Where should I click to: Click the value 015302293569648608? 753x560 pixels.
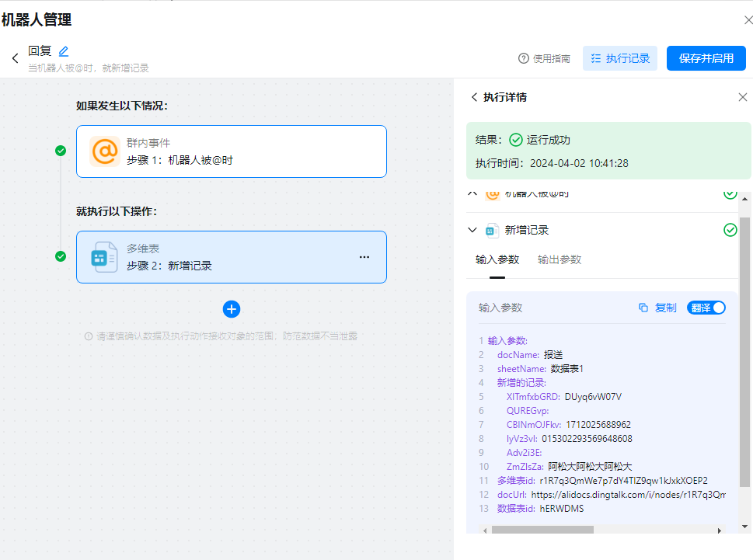[x=587, y=438]
